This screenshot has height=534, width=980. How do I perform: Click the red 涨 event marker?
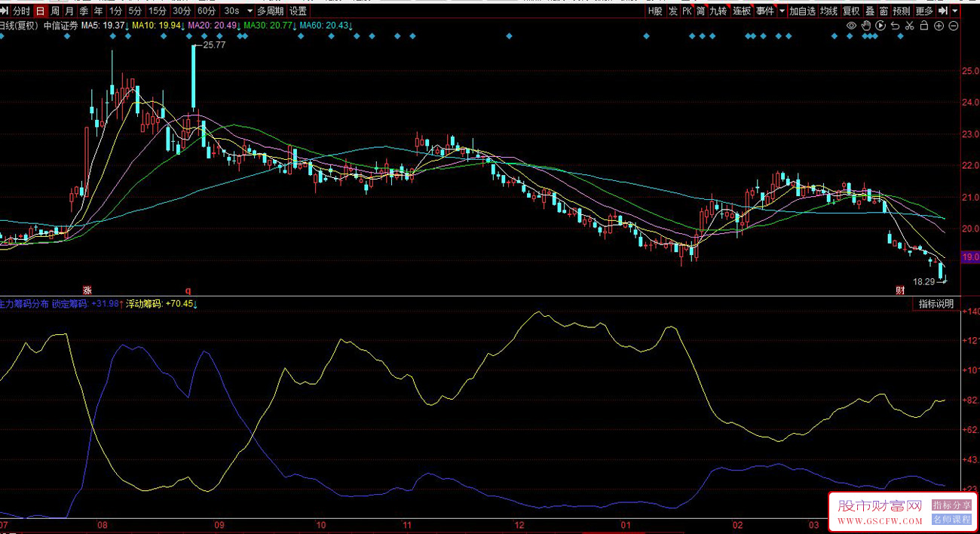[87, 290]
